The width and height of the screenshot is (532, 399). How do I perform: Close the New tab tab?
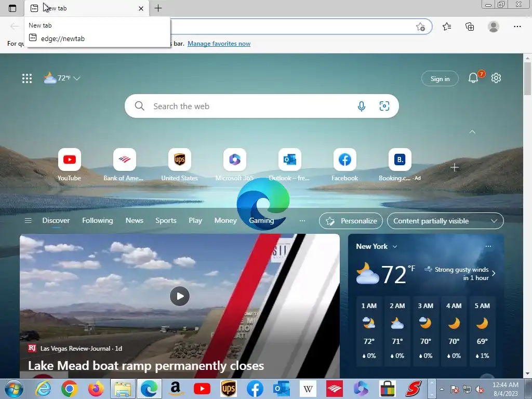pyautogui.click(x=141, y=8)
